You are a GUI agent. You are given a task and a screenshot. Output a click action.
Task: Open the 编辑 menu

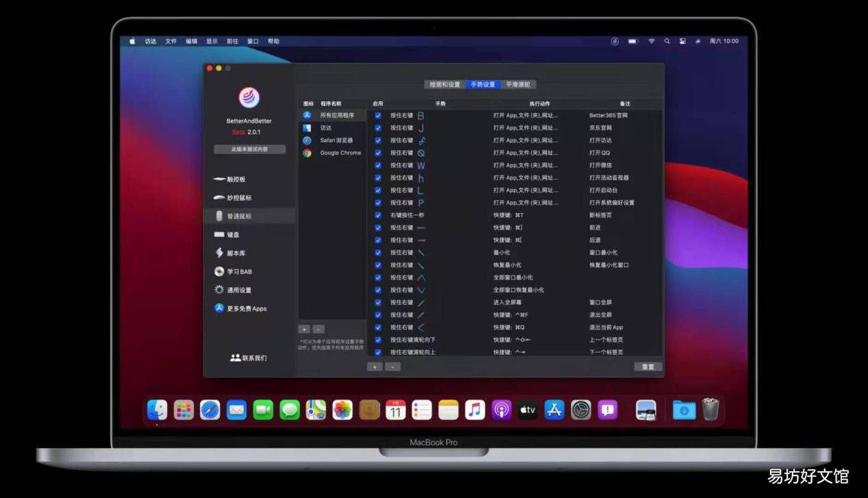[191, 41]
